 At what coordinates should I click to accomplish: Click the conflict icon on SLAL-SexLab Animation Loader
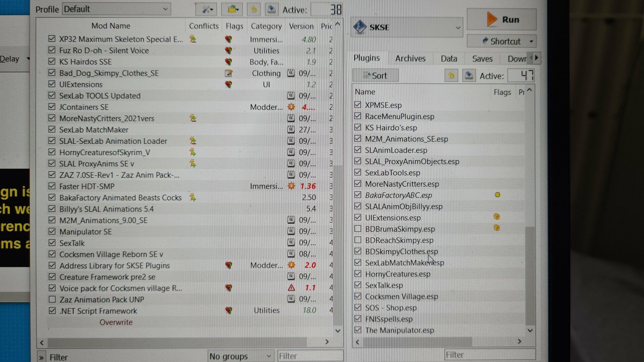[193, 141]
